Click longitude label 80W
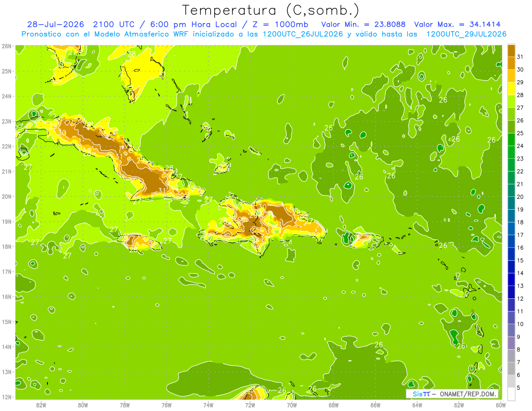This screenshot has height=411, width=532. pos(83,405)
